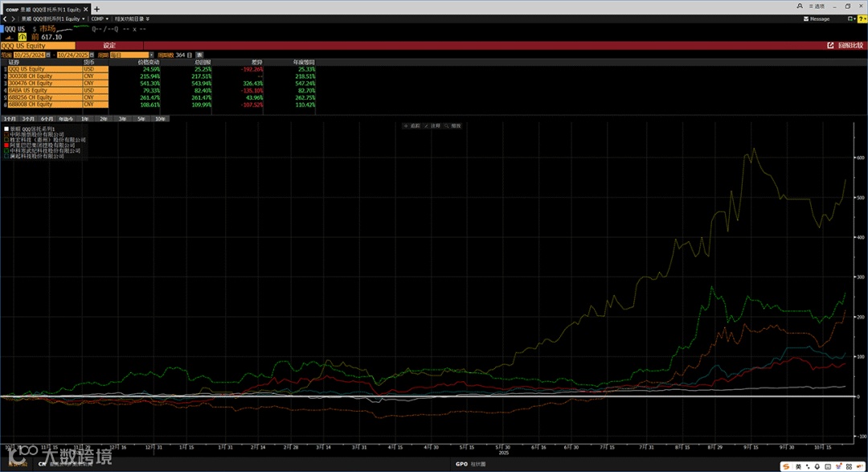Select the 2年 range tab
Image resolution: width=868 pixels, height=472 pixels.
104,118
